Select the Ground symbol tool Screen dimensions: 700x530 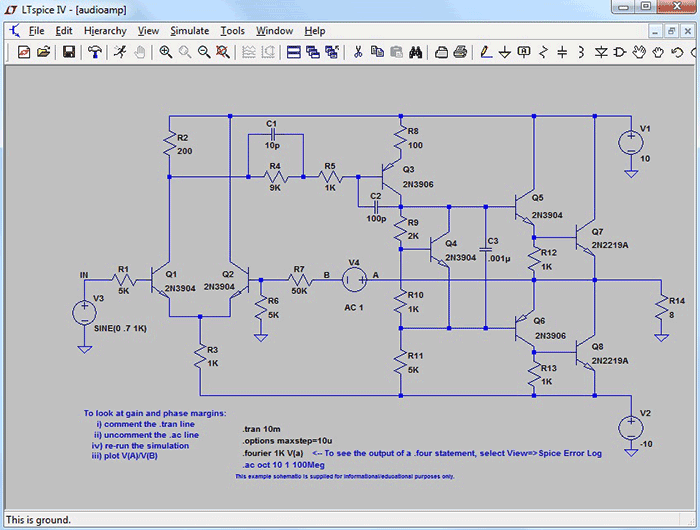click(505, 52)
